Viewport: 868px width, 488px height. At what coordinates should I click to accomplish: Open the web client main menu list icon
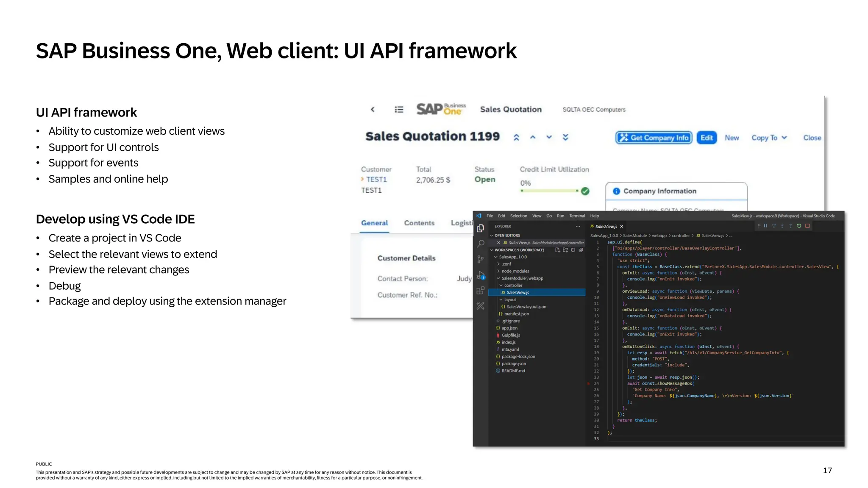[x=399, y=110]
